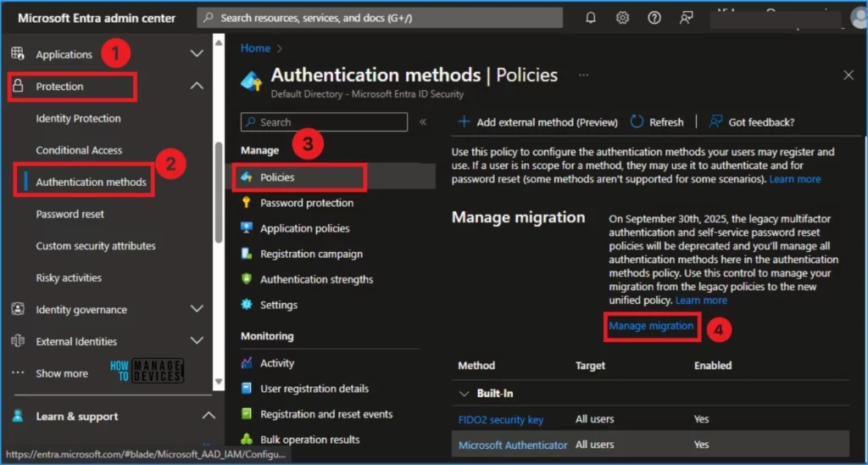Click the blade menu Search box
868x465 pixels.
324,122
